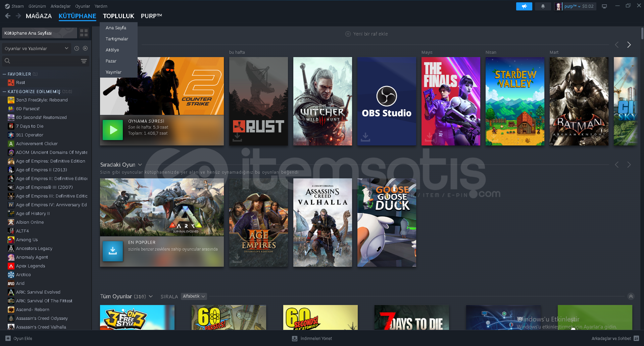644x346 pixels.
Task: Collapse the FAVORİLER category
Action: coord(4,74)
